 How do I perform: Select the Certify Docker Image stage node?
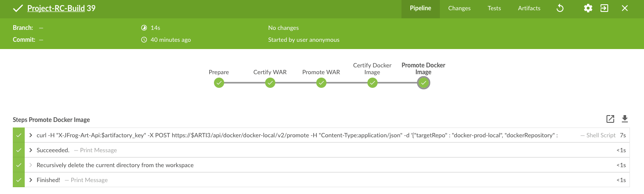(372, 83)
